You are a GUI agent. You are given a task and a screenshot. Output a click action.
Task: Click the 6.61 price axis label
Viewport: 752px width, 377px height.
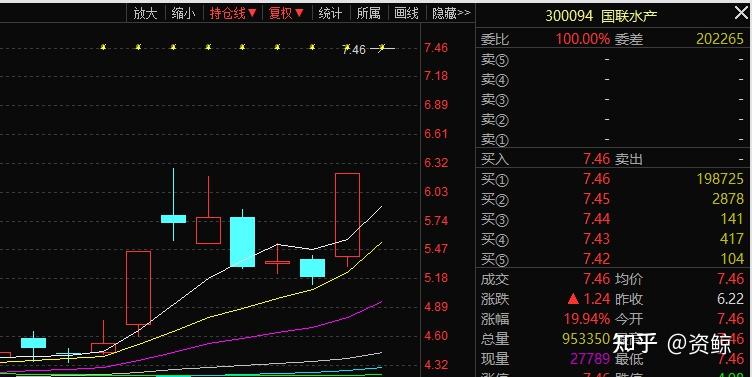(x=436, y=134)
